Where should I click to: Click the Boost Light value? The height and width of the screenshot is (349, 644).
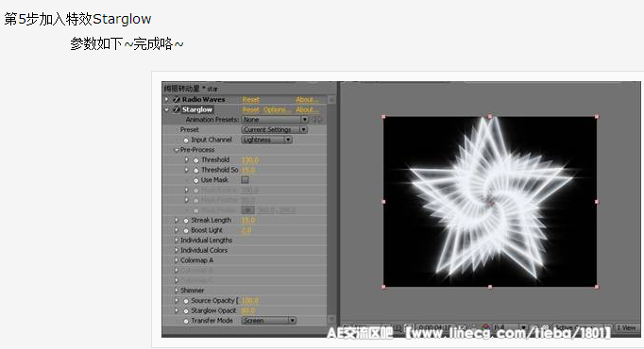[x=246, y=230]
